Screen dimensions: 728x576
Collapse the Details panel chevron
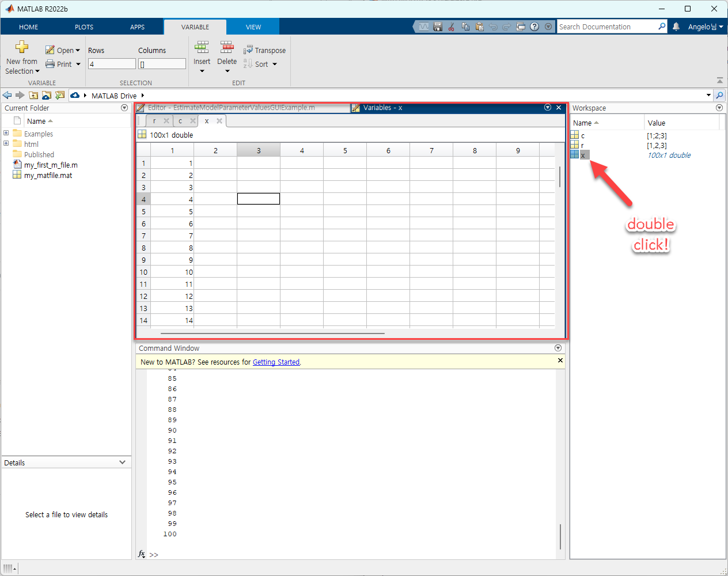pyautogui.click(x=122, y=462)
